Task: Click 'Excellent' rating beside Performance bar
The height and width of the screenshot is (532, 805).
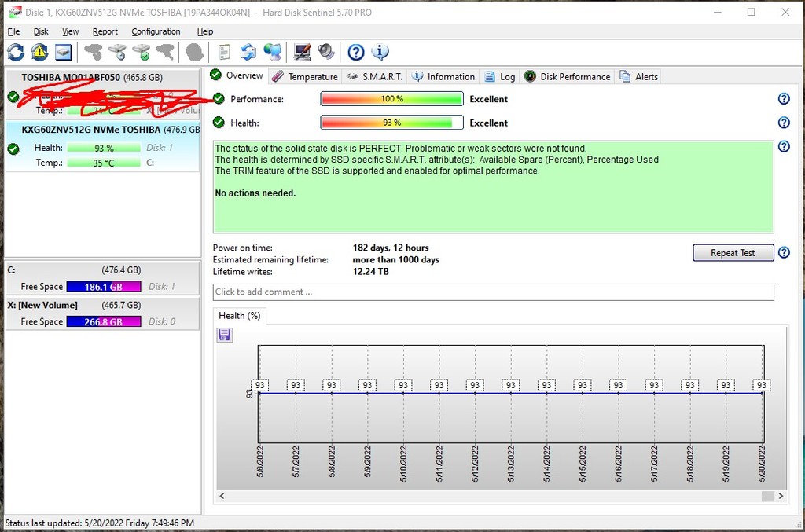Action: point(488,99)
